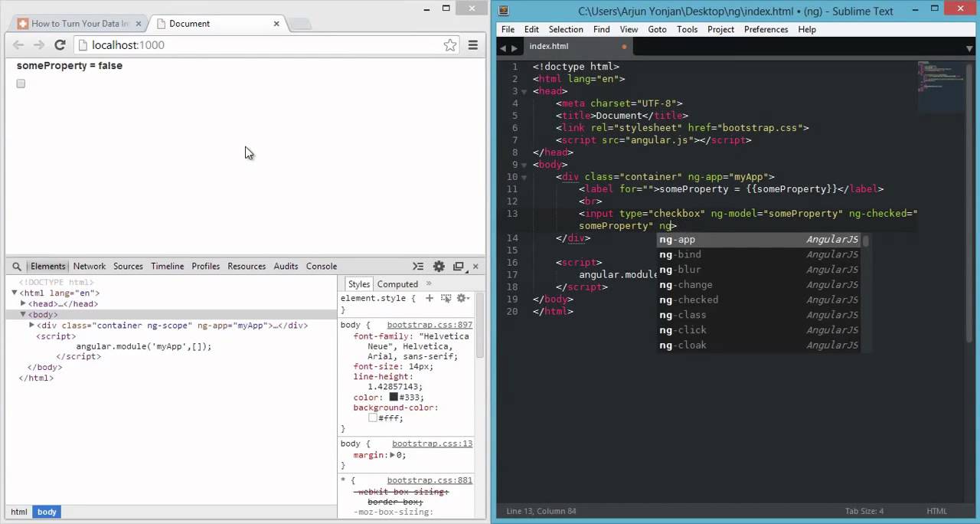This screenshot has height=524, width=980.
Task: Switch to the Computed styles tab
Action: point(397,284)
